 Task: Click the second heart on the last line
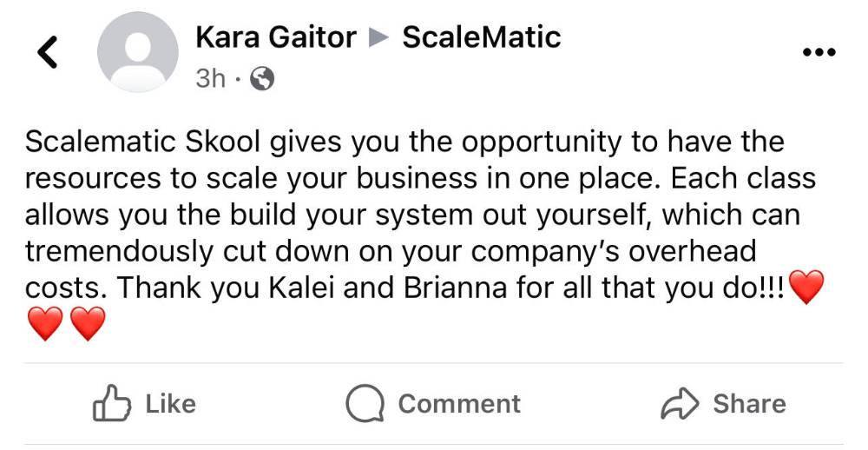point(88,324)
